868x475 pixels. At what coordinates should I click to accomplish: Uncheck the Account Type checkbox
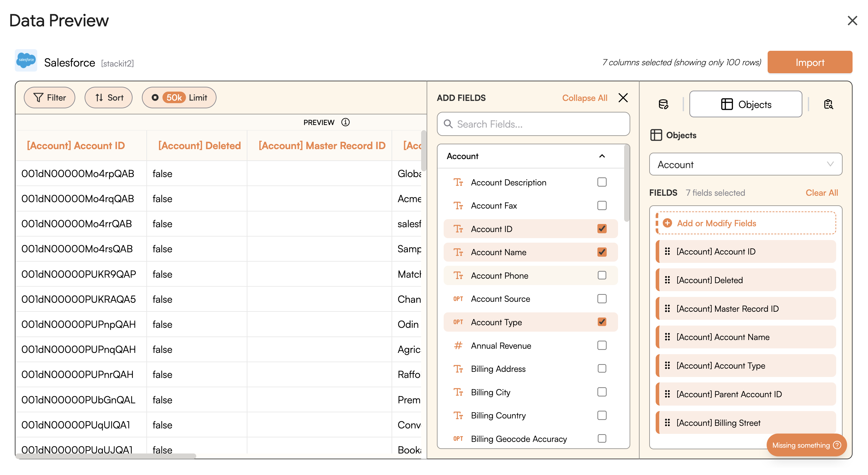[602, 322]
